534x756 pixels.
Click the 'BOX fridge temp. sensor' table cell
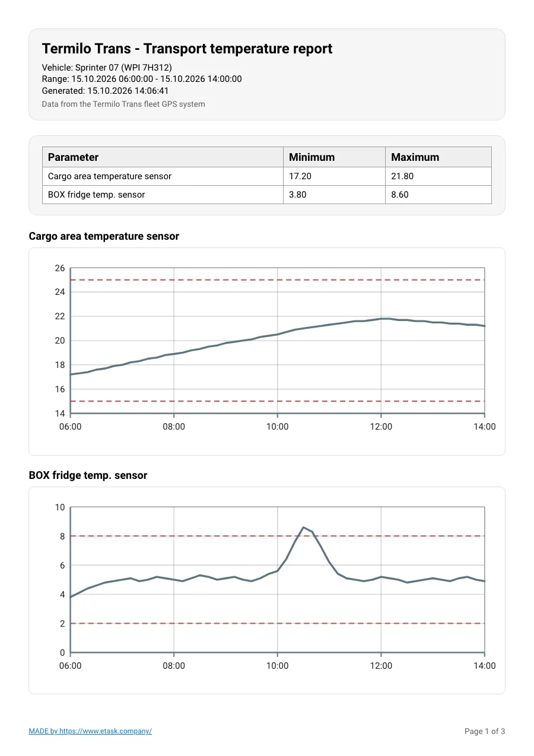point(163,195)
